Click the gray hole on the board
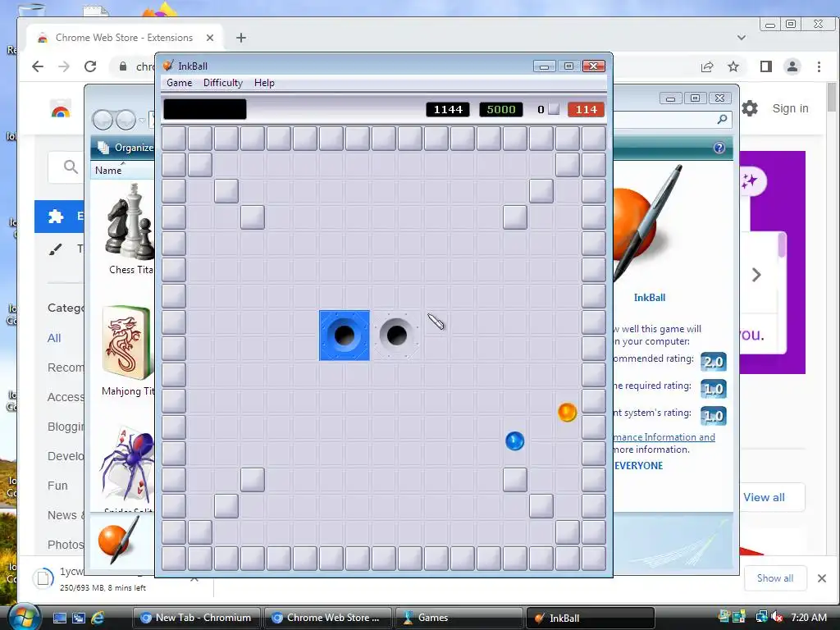Viewport: 840px width, 630px height. (396, 336)
